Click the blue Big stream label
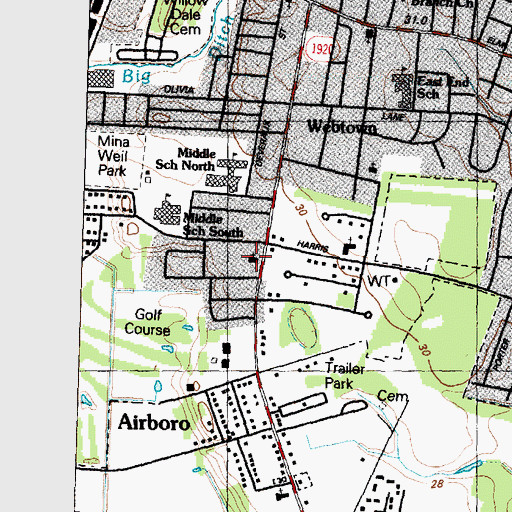 point(136,76)
